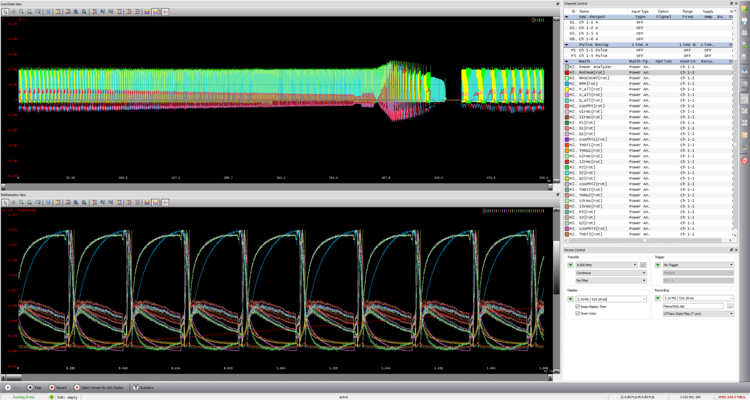The width and height of the screenshot is (750, 400).
Task: Click the red shield icon in right sidebar
Action: [744, 160]
